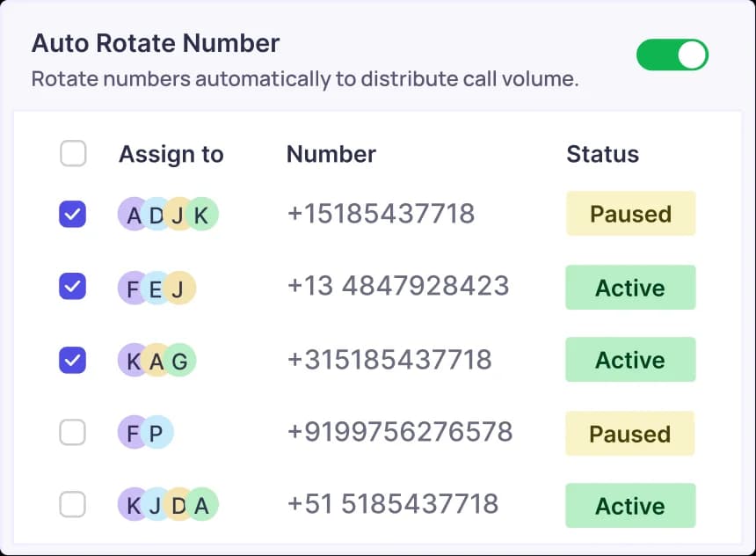The image size is (756, 556).
Task: Uncheck the row for +15185437718
Action: 73,214
